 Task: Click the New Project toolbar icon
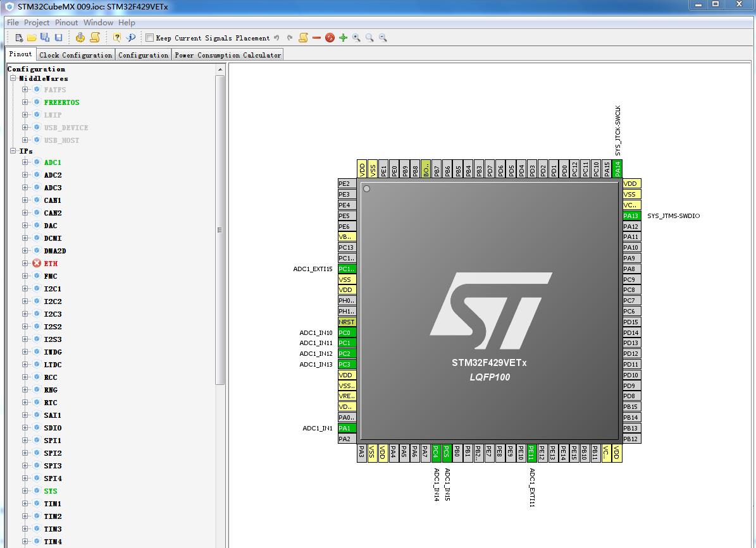(x=19, y=37)
